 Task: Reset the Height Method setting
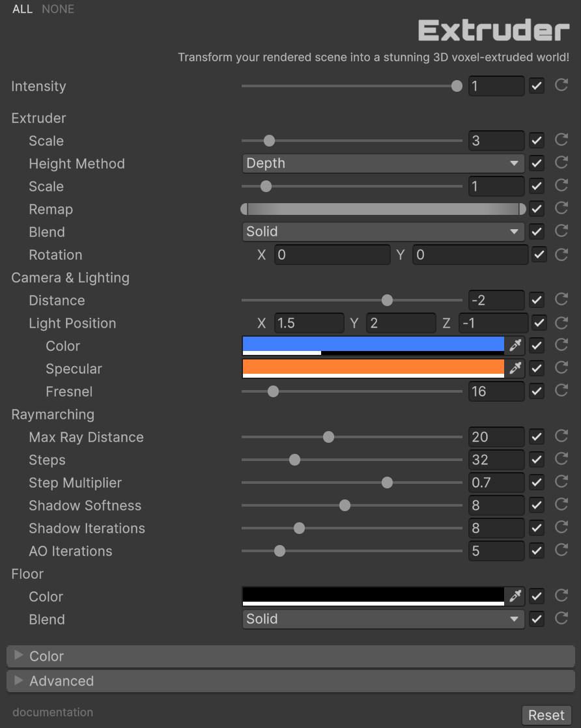561,163
